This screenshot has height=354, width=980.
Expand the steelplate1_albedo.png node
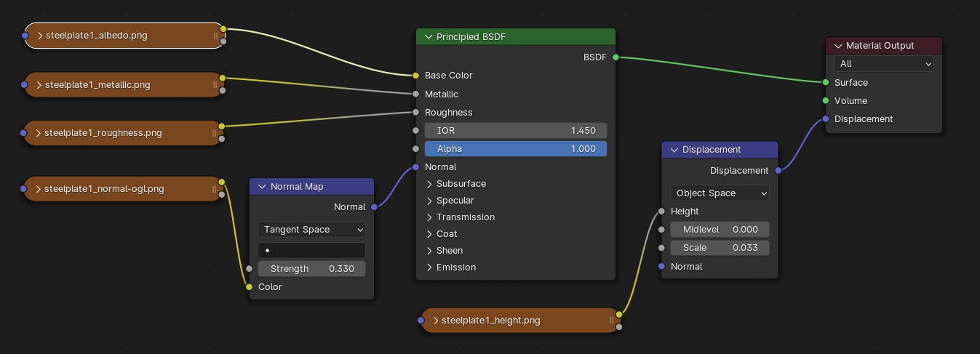tap(40, 35)
